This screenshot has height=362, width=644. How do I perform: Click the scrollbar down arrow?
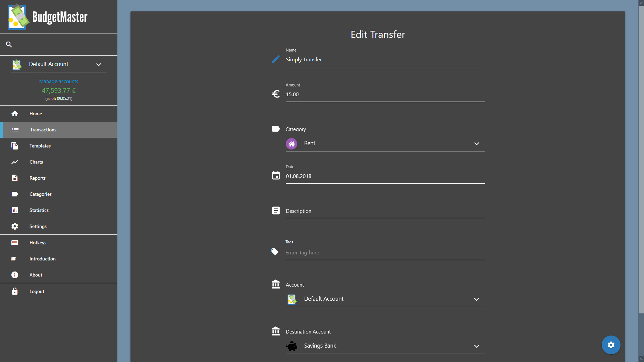click(641, 359)
